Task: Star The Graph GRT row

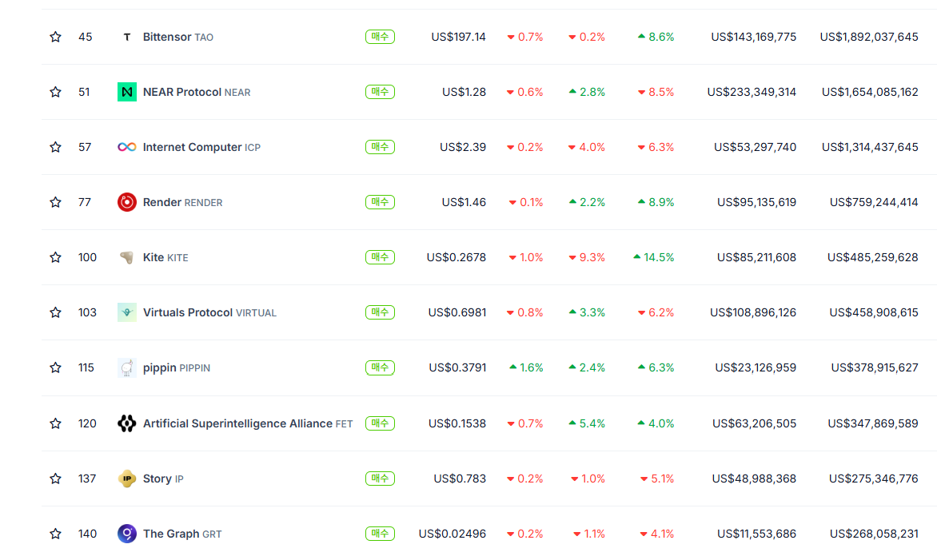Action: point(55,534)
